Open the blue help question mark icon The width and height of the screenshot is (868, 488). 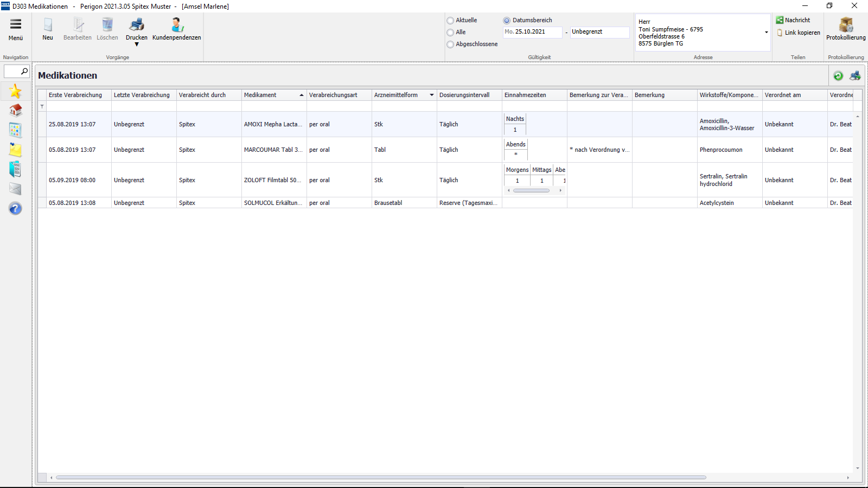tap(15, 209)
